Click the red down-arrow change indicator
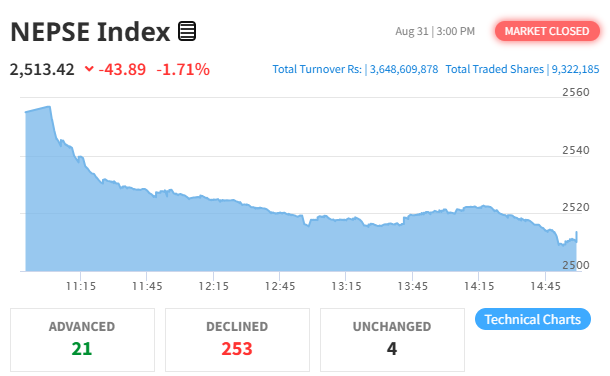Image resolution: width=610 pixels, height=376 pixels. pyautogui.click(x=89, y=69)
